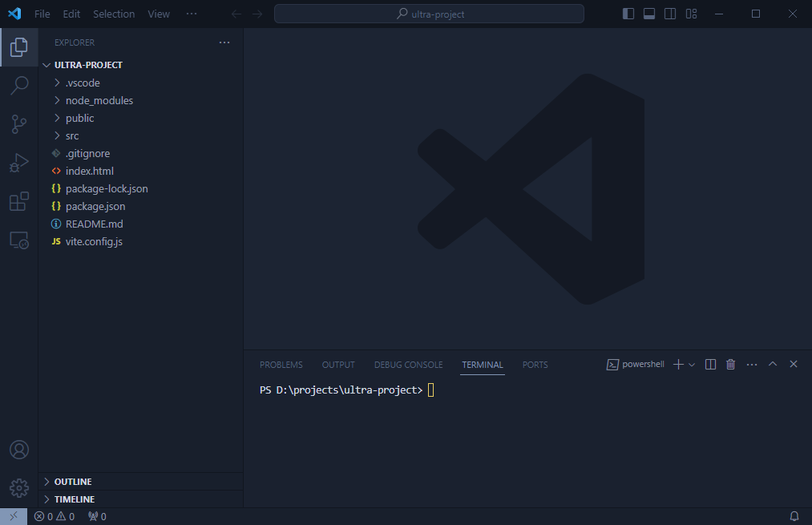Click the ultra-project command center search
This screenshot has width=812, height=525.
429,14
